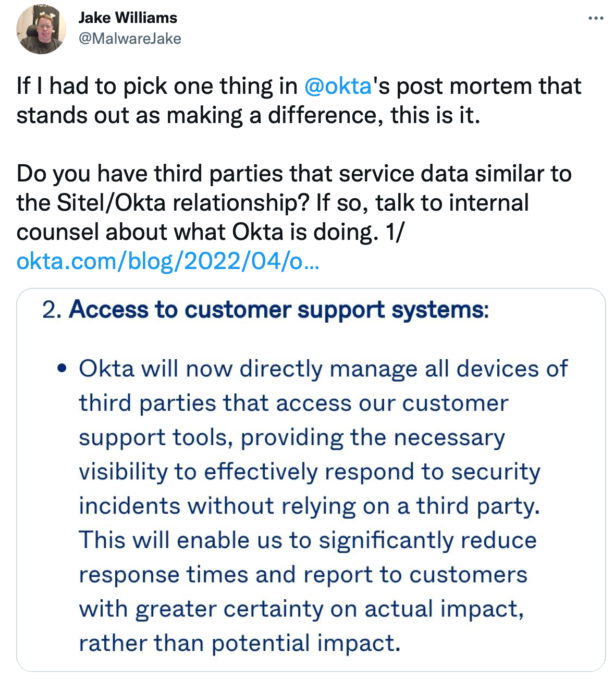The image size is (616, 681).
Task: Open the Jake Williams display name link
Action: point(128,18)
